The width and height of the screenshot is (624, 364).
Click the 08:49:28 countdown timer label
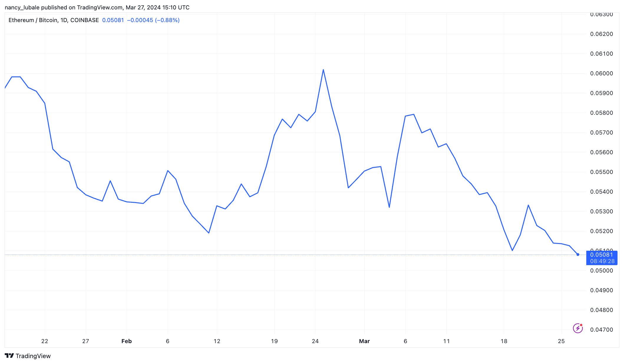click(x=602, y=261)
